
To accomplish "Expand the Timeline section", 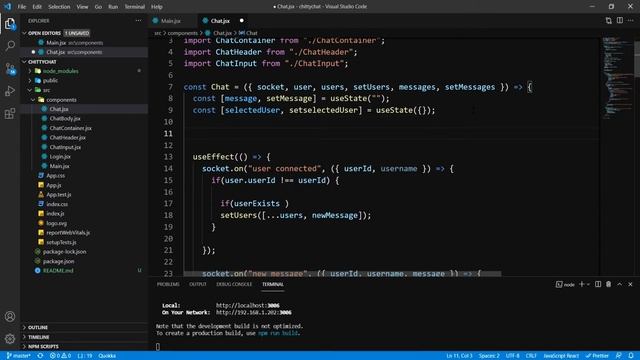I will [24, 337].
